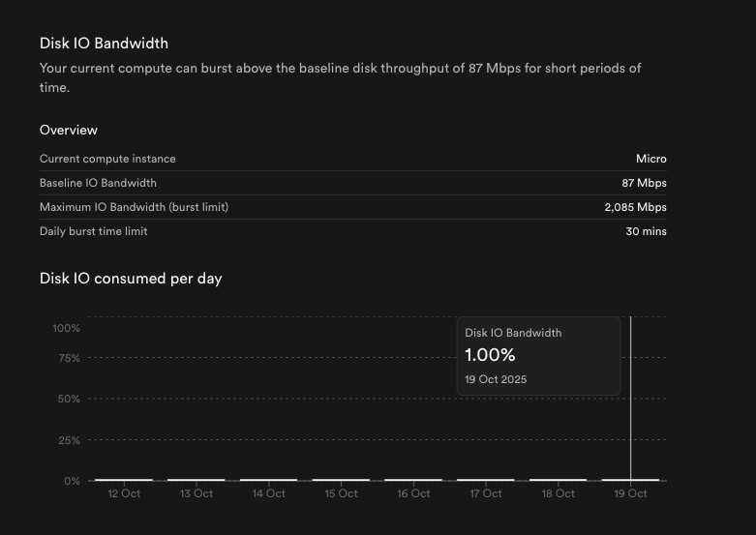756x535 pixels.
Task: Click the Disk IO consumed per day heading
Action: tap(131, 279)
